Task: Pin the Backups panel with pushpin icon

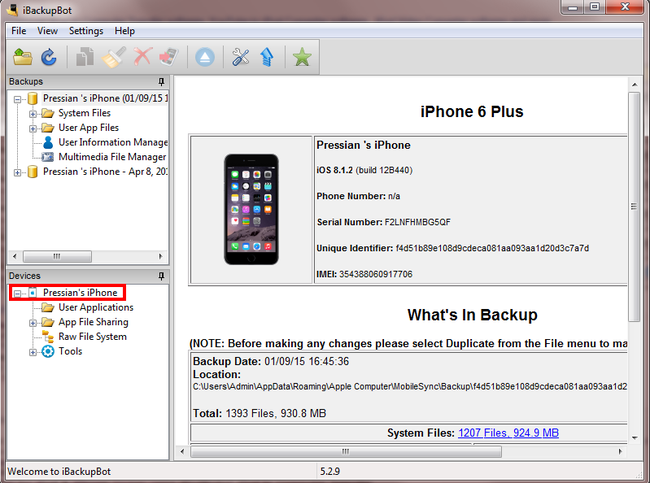Action: coord(161,81)
